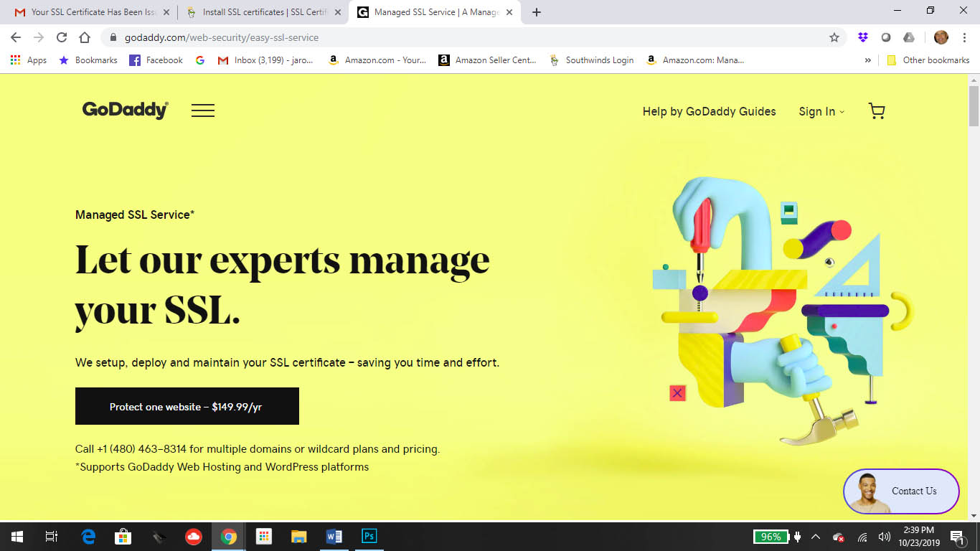Open the shopping cart

point(877,110)
